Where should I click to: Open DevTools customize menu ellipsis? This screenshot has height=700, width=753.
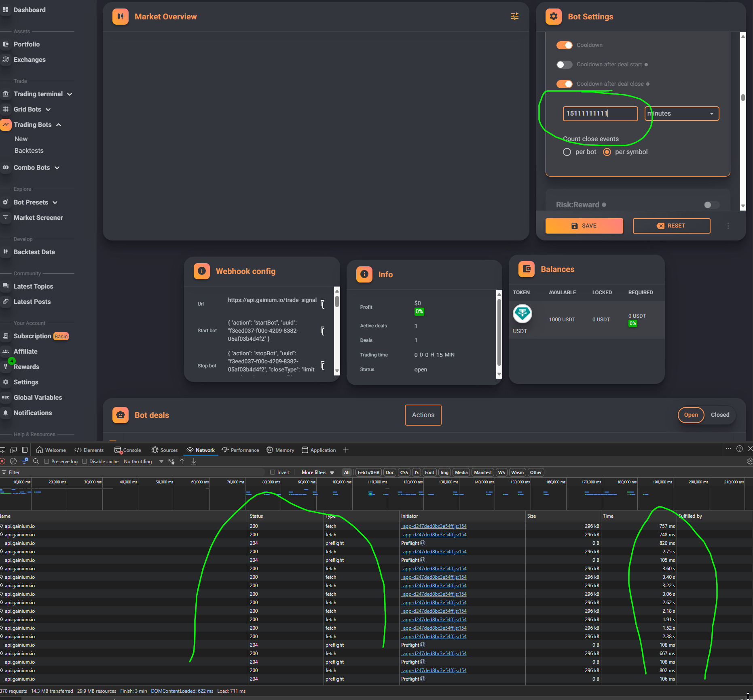pyautogui.click(x=728, y=449)
